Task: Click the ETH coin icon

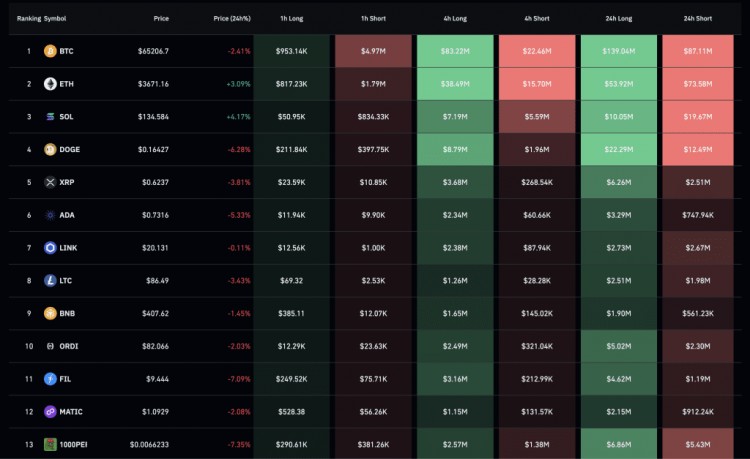Action: [x=50, y=84]
